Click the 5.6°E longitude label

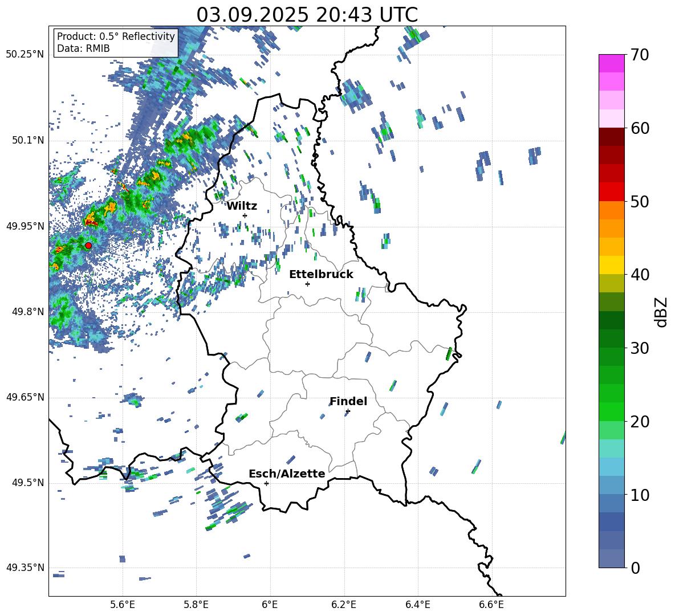pos(123,605)
